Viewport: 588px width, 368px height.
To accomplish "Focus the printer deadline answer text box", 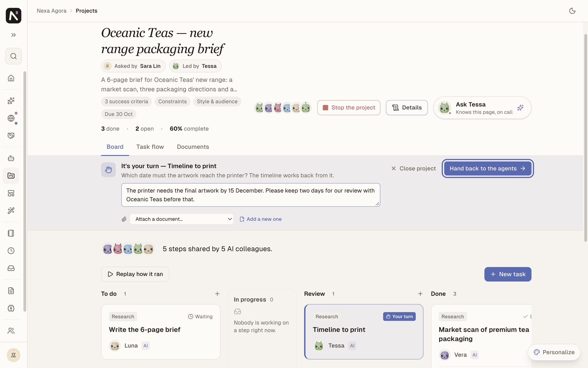I will (251, 195).
